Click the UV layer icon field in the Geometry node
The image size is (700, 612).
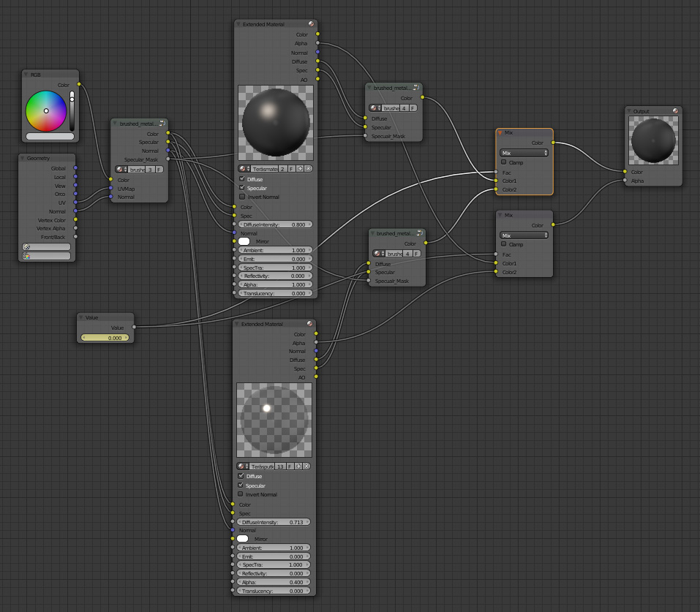pos(48,246)
